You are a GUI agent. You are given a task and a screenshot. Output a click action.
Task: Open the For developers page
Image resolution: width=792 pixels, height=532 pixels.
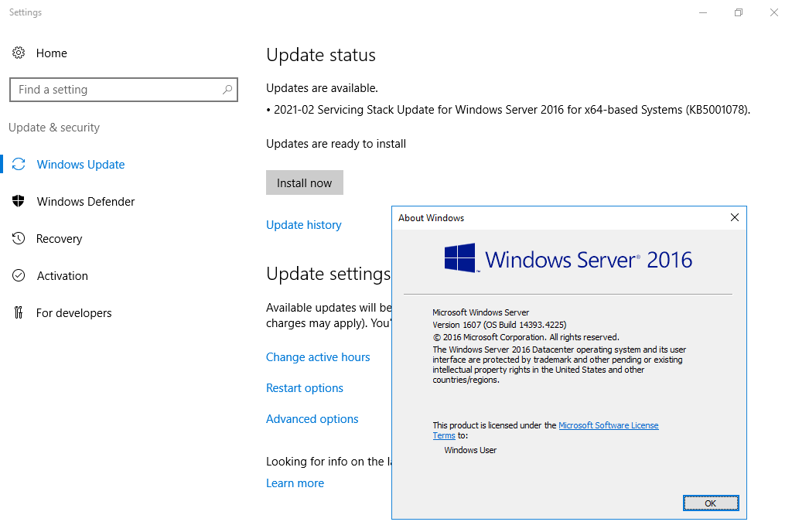point(73,313)
